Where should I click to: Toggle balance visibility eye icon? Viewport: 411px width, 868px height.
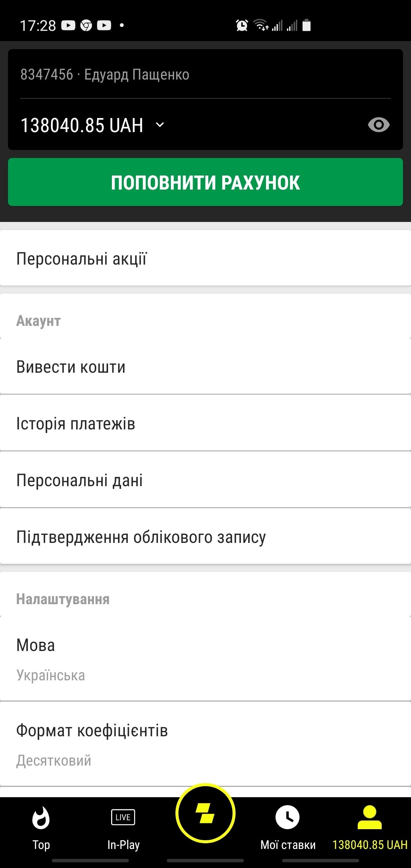pyautogui.click(x=379, y=125)
